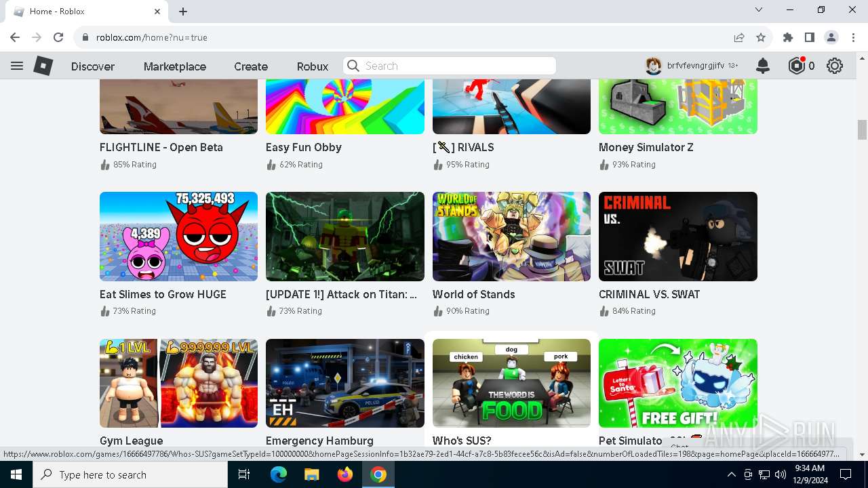The image size is (868, 488).
Task: Open Attack on Titan game title
Action: pos(341,294)
